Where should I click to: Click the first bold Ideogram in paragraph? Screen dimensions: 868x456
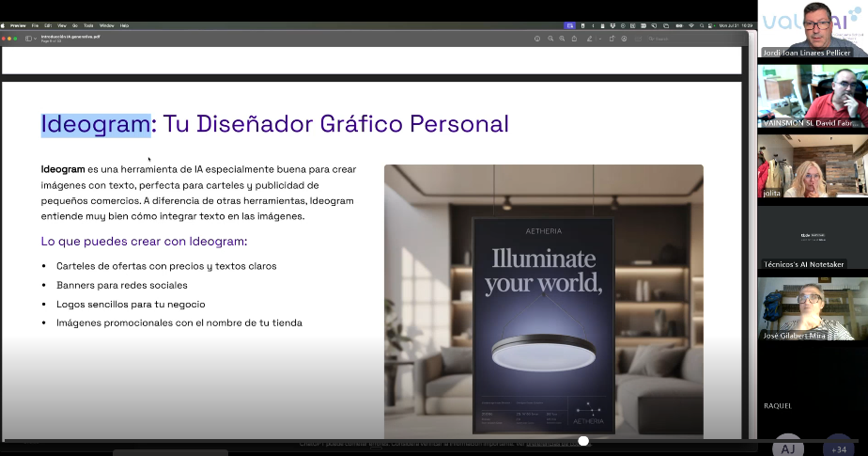click(x=63, y=169)
